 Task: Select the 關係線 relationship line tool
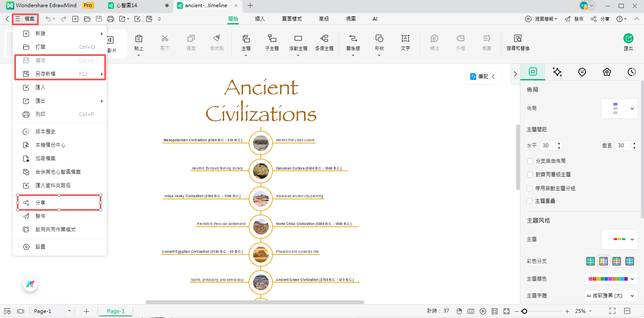[x=352, y=43]
